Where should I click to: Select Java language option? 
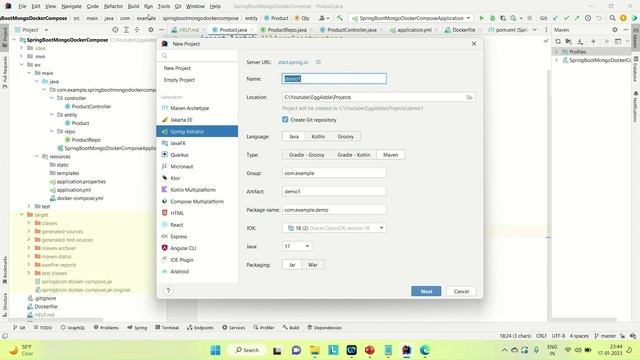[x=294, y=136]
